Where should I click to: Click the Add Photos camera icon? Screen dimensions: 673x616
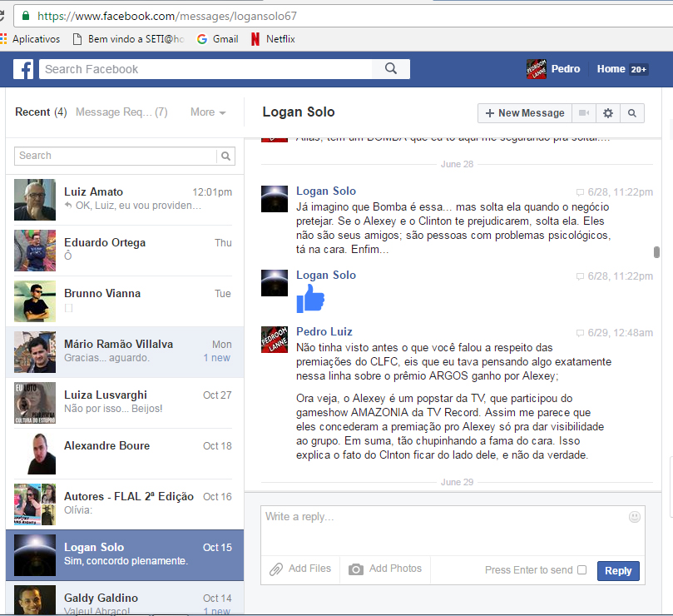(x=356, y=569)
